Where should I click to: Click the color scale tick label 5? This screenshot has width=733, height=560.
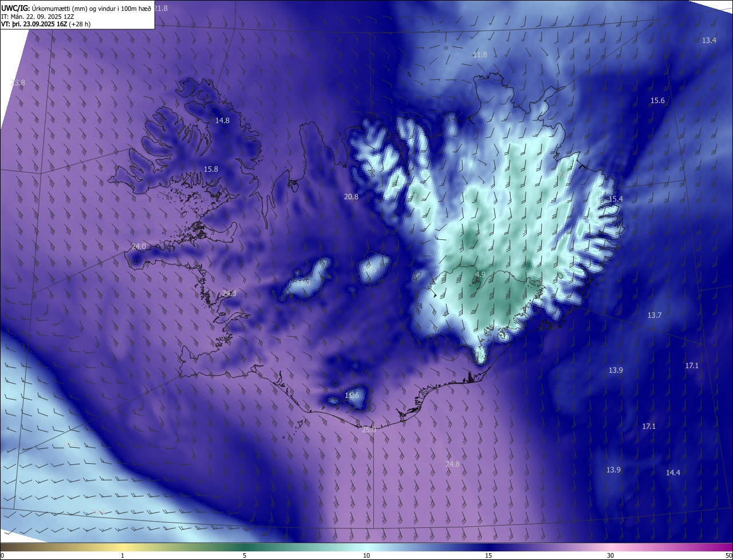pyautogui.click(x=245, y=555)
